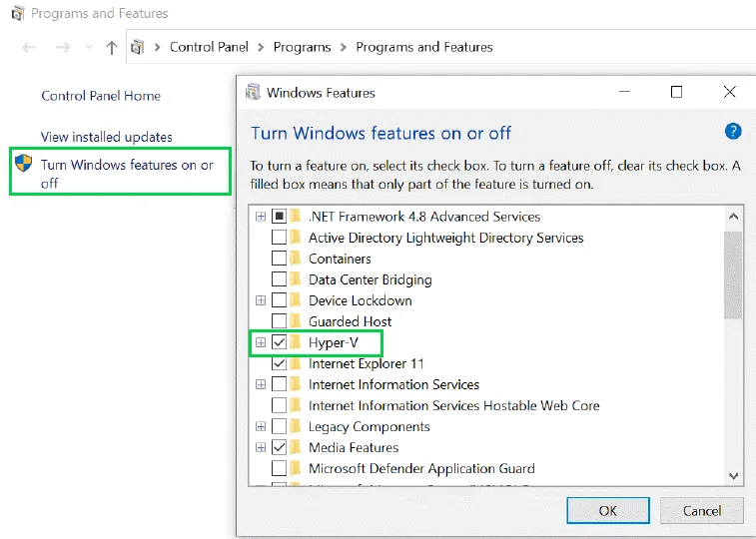The image size is (756, 539).
Task: Expand the Legacy Components node
Action: 261,426
